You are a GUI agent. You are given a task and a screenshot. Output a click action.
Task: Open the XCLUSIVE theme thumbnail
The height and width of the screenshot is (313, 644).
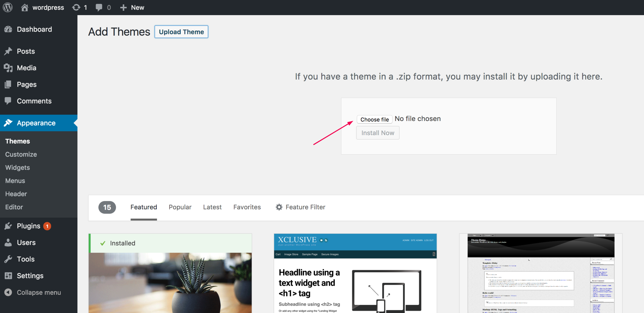click(355, 273)
